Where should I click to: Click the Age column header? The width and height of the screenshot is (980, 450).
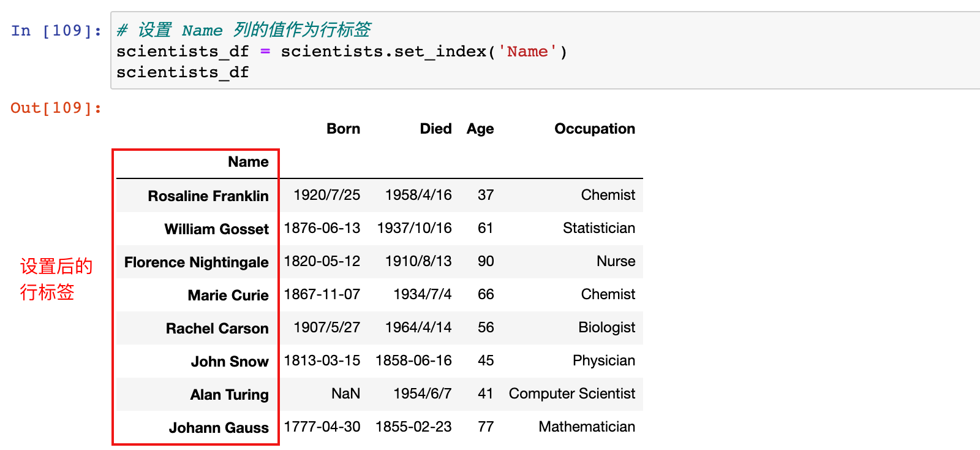point(480,129)
